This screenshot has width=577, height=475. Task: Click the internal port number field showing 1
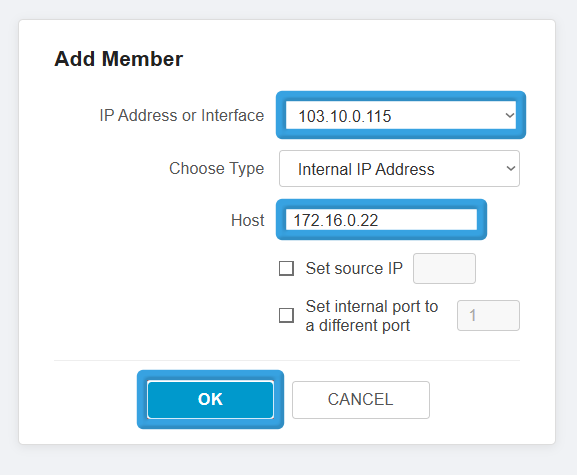[488, 315]
